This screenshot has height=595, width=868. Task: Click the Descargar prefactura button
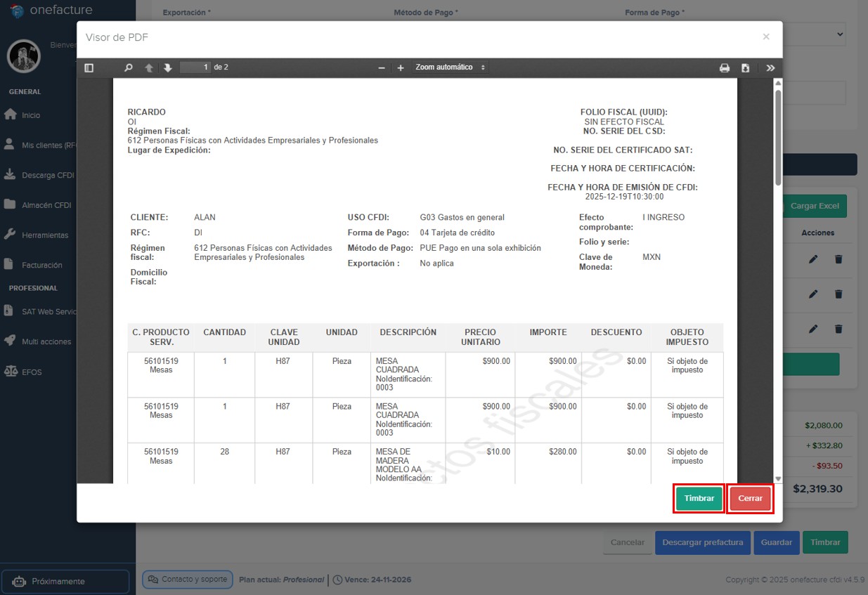coord(702,542)
